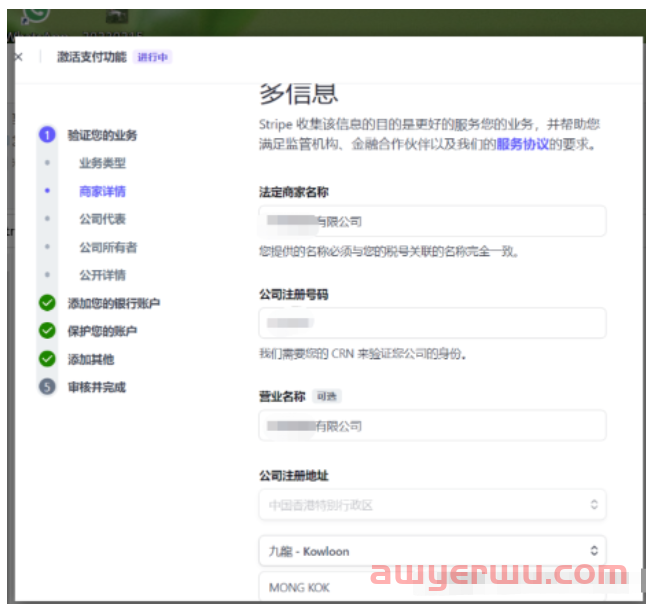Screen dimensions: 646x604
Task: Expand the 中国香港特别行政区 country dropdown
Action: (x=432, y=505)
